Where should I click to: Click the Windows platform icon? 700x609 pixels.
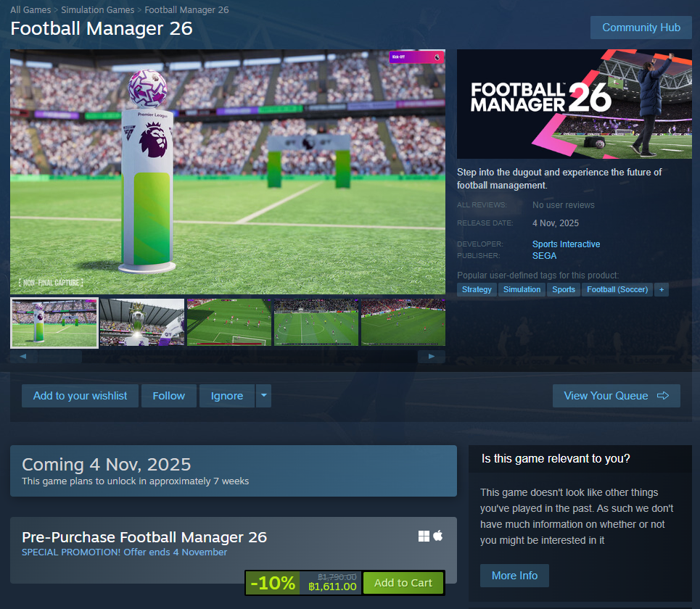424,536
